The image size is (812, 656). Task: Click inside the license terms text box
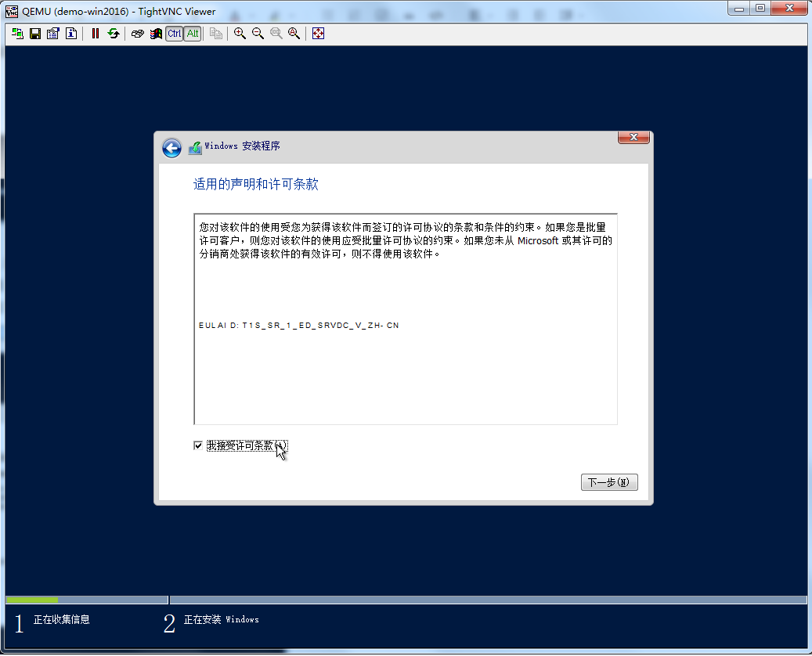(x=406, y=319)
